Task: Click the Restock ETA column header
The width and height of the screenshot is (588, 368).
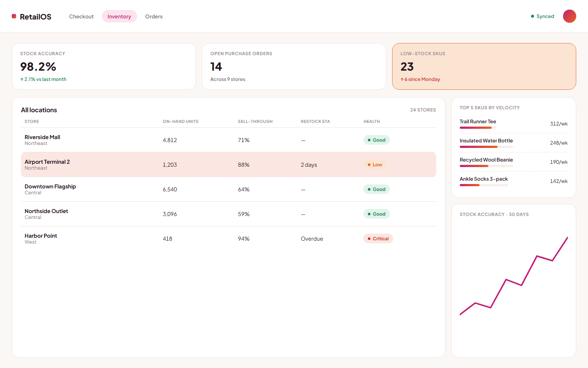Action: coord(315,121)
